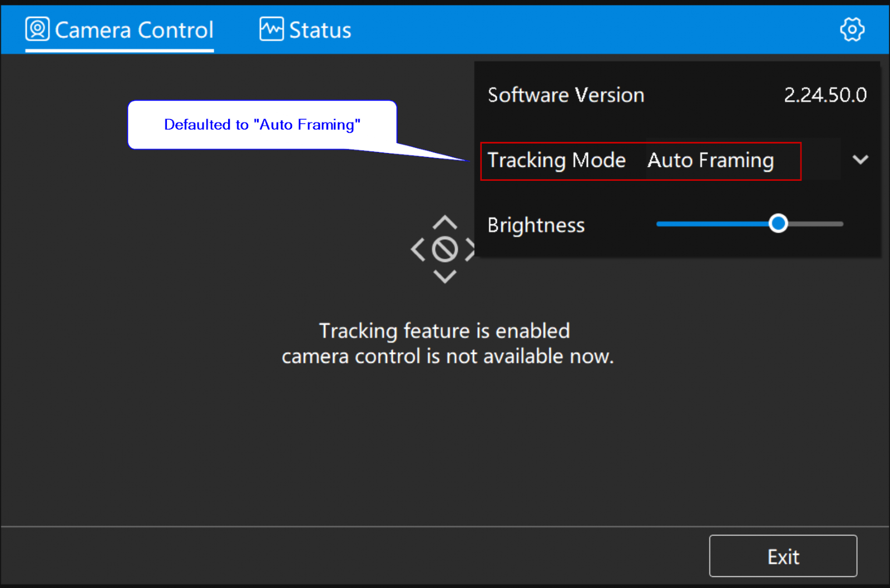Image resolution: width=890 pixels, height=588 pixels.
Task: Click the gray unfilled end of Brightness slider
Action: click(x=817, y=224)
